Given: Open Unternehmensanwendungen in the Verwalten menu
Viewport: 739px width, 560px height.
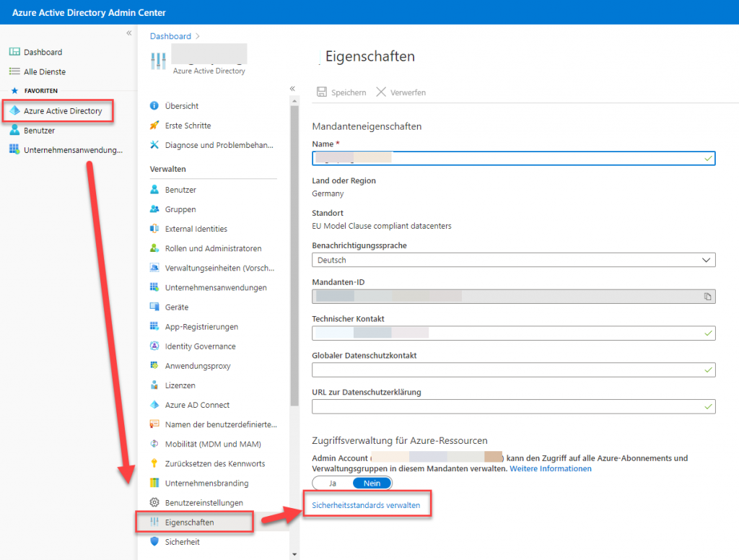Looking at the screenshot, I should click(216, 287).
